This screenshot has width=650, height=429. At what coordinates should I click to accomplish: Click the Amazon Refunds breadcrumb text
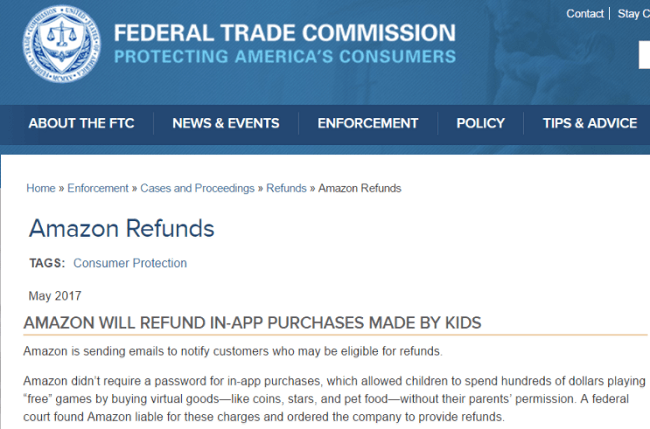click(359, 188)
